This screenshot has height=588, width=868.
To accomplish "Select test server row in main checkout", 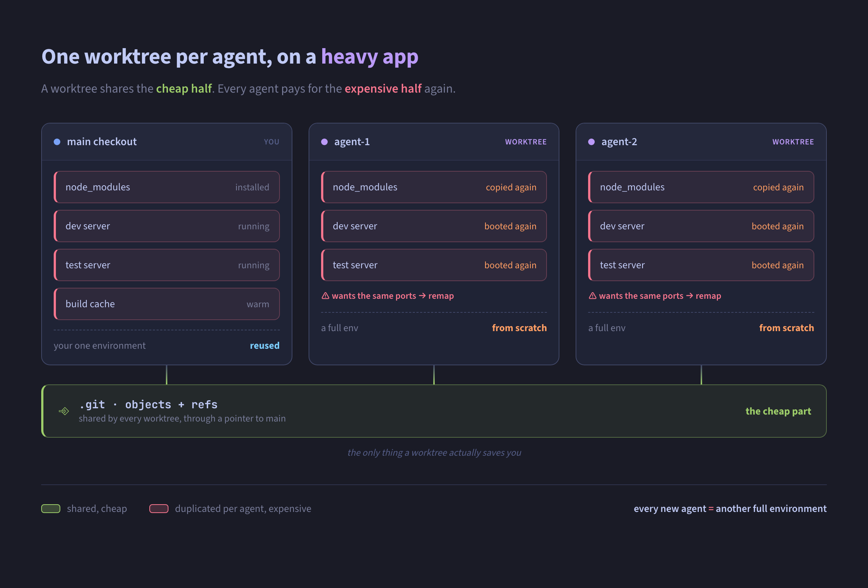I will click(167, 265).
